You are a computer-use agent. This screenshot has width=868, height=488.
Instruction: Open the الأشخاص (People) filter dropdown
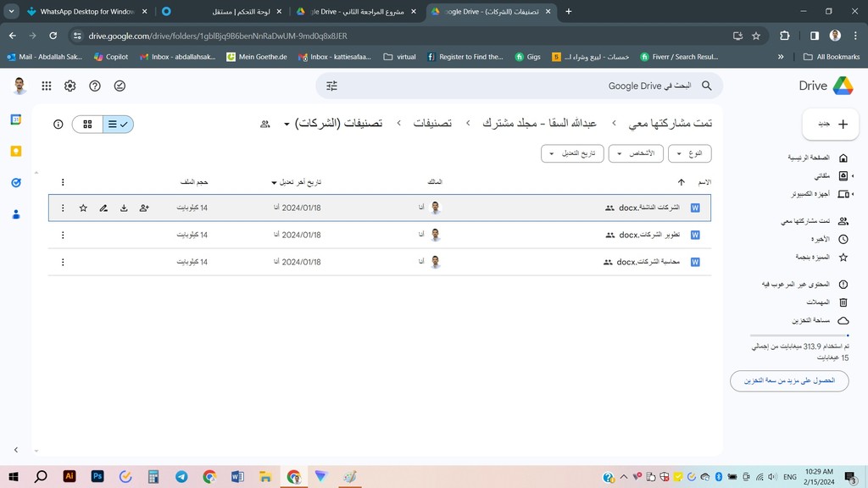(x=635, y=153)
